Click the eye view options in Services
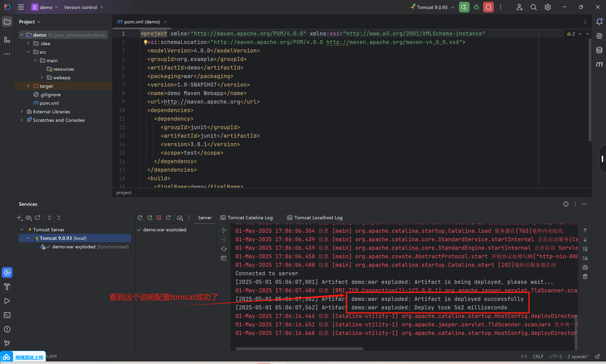Screen dimensions: 606x364 click(28, 218)
